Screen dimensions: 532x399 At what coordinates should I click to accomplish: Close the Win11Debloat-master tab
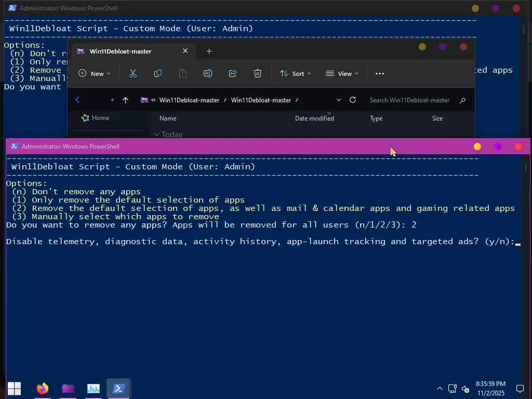coord(185,51)
